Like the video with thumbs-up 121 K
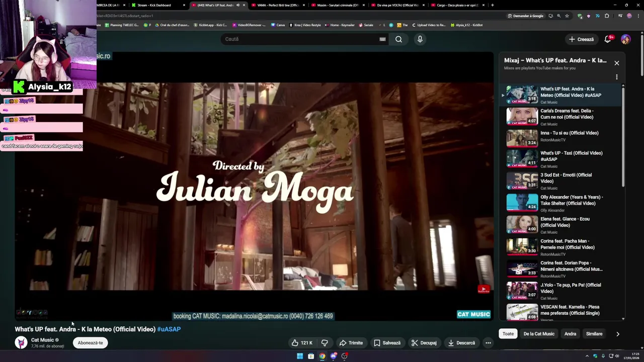This screenshot has height=362, width=644. click(302, 343)
